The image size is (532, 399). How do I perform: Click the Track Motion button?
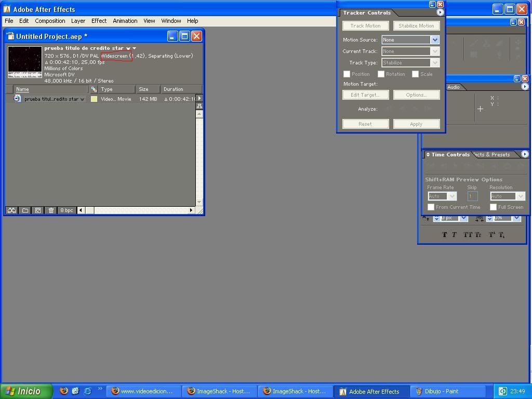(x=365, y=26)
